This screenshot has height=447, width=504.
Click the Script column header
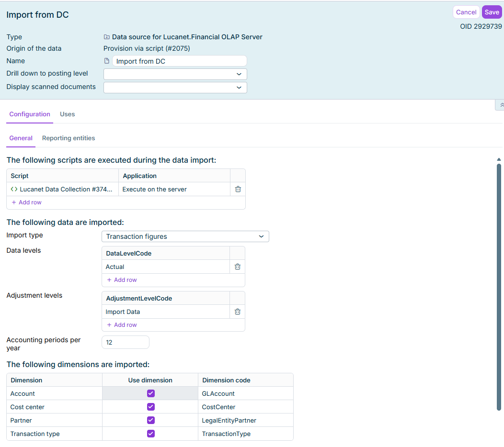(63, 176)
